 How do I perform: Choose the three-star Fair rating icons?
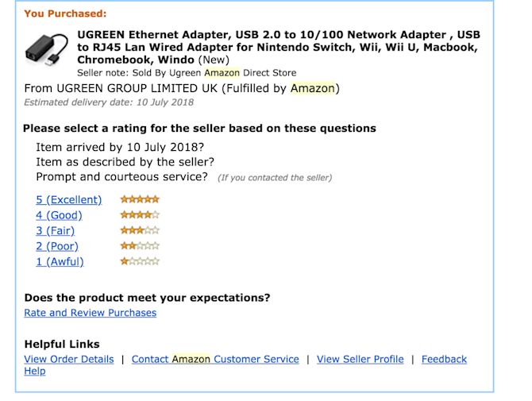coord(140,230)
